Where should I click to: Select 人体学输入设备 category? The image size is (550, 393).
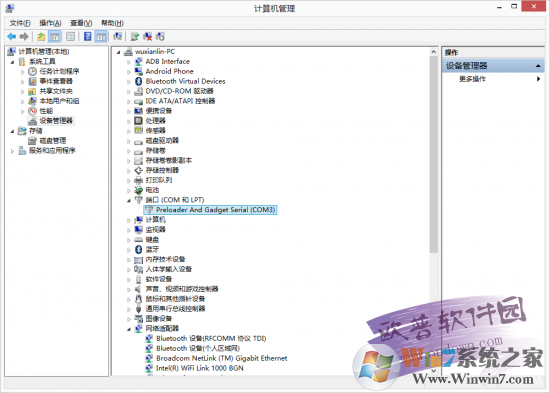[169, 269]
